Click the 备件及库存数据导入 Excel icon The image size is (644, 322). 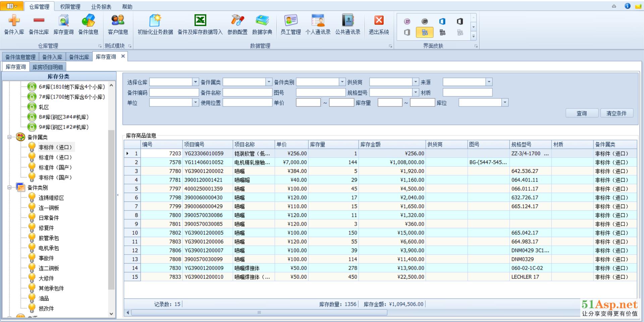click(200, 21)
